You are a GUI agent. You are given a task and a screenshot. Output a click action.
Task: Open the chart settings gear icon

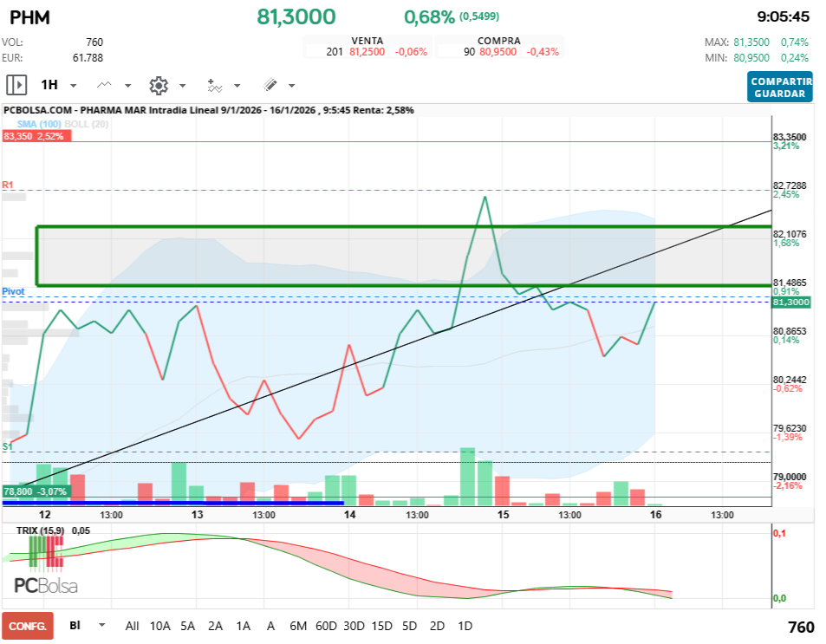pos(159,84)
